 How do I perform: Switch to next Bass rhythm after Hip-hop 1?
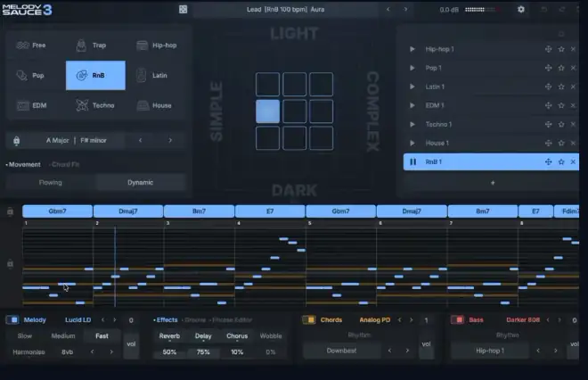555,351
